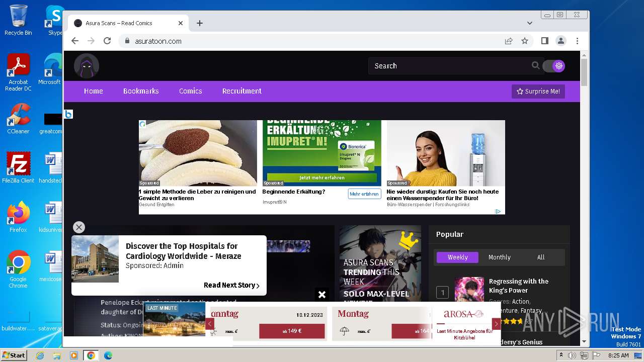Screen dimensions: 644x362
Task: Click the Action Center flag icon
Action: 596,355
